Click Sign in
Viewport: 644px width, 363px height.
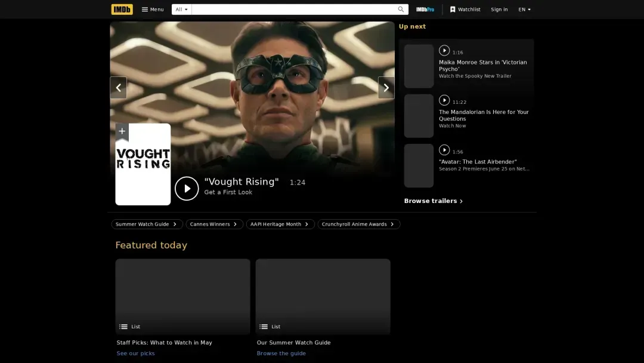click(499, 9)
